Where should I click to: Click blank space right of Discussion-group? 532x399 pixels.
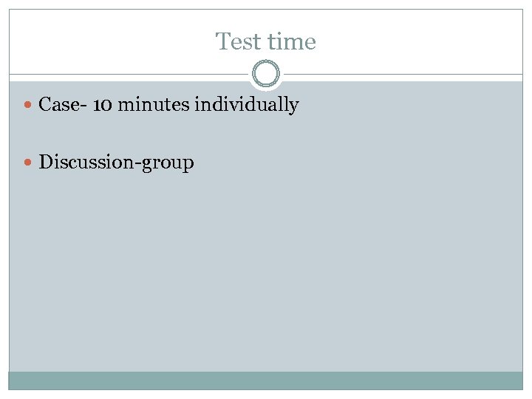(x=355, y=162)
